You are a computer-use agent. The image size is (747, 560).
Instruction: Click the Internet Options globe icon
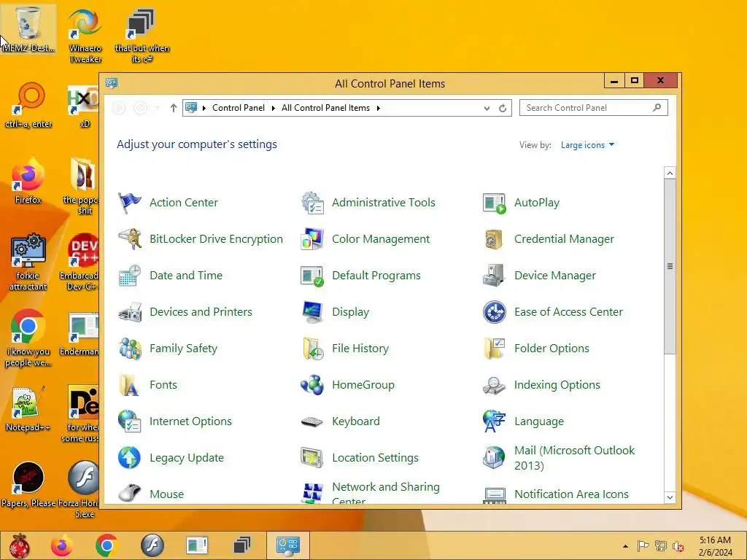(130, 421)
